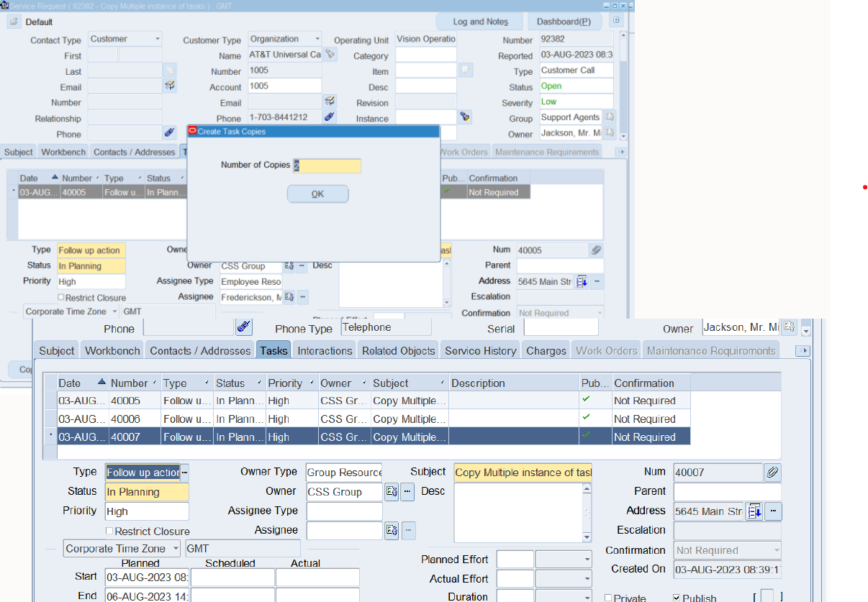Toggle Publish checkmark in task 40007 row

click(586, 436)
